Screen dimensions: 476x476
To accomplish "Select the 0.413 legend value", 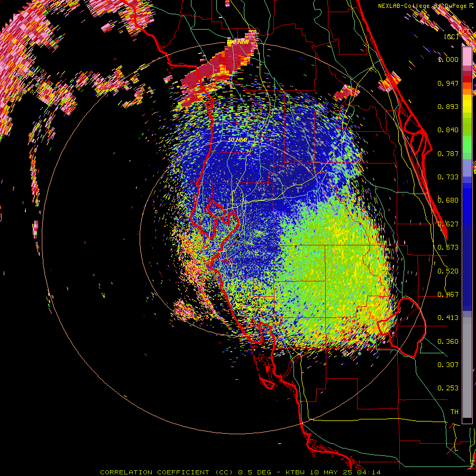I will click(x=448, y=318).
